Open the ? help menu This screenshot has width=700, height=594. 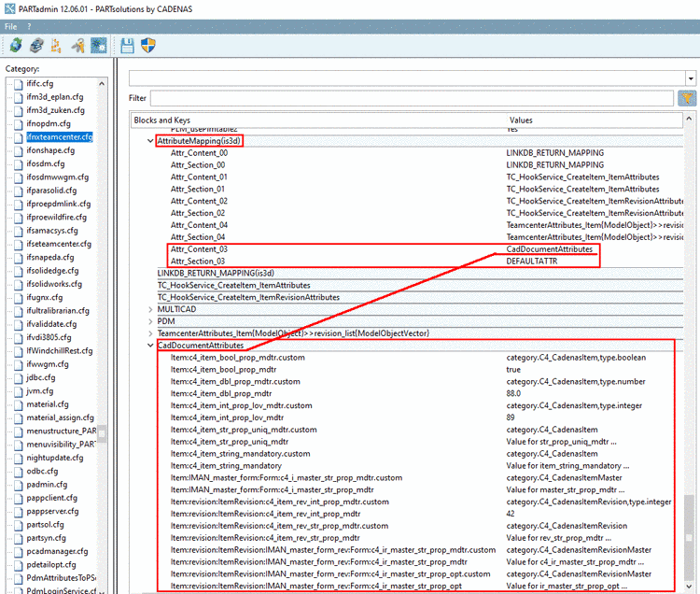[x=29, y=27]
